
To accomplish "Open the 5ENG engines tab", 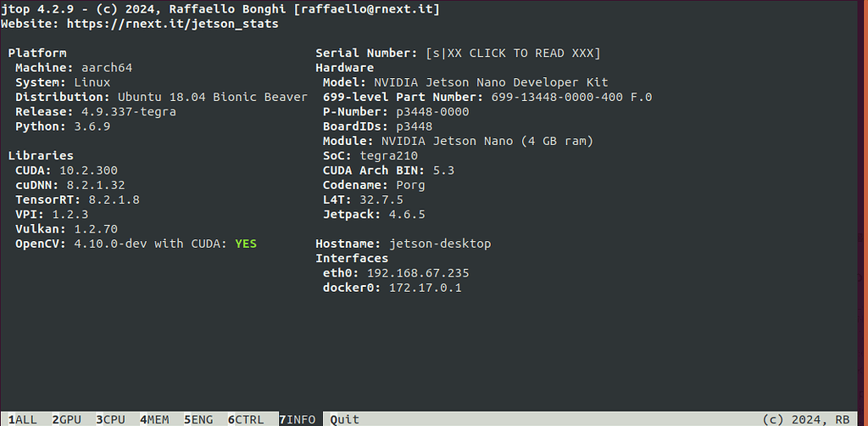I will pyautogui.click(x=198, y=420).
